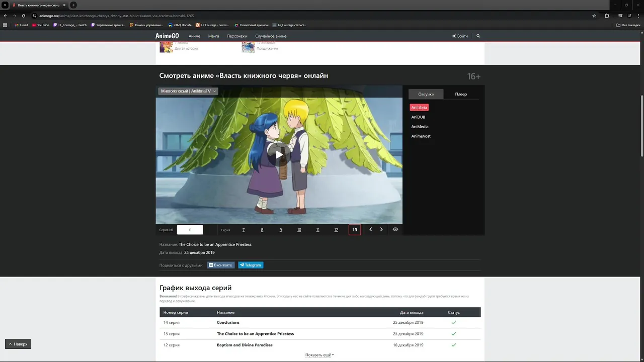Click the page vertical scrollbar

pyautogui.click(x=641, y=126)
